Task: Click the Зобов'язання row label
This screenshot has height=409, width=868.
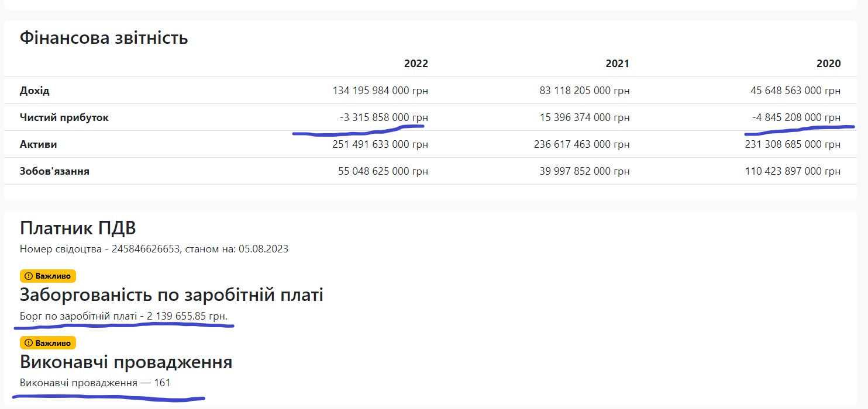Action: coord(54,171)
